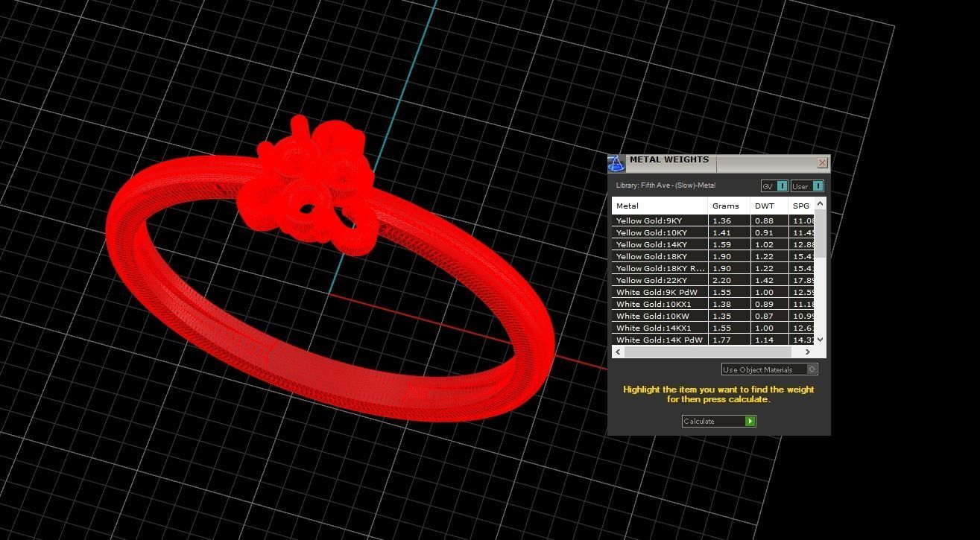Viewport: 980px width, 540px height.
Task: Click the 2.20 grams value
Action: (x=721, y=281)
